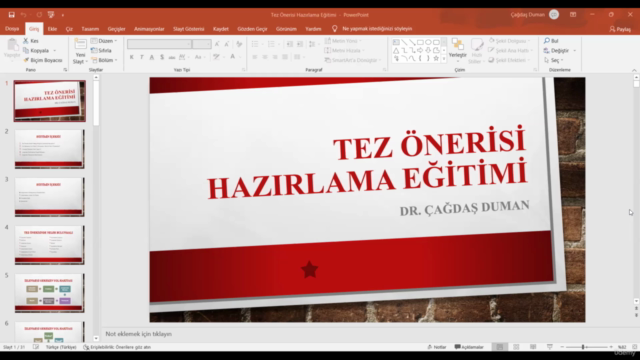Screen dimensions: 640x360
Task: Toggle italic (T) formatting
Action: (142, 57)
